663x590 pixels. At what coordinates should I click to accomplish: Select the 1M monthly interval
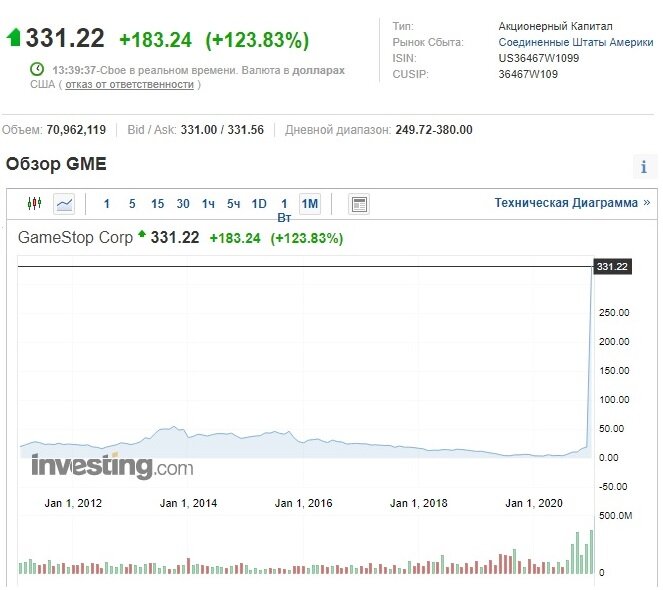coord(310,204)
